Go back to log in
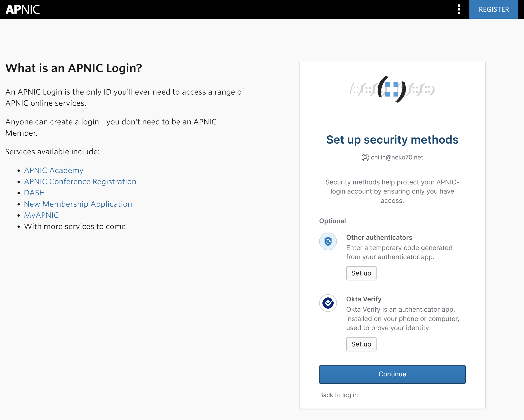The width and height of the screenshot is (524, 420). point(338,395)
